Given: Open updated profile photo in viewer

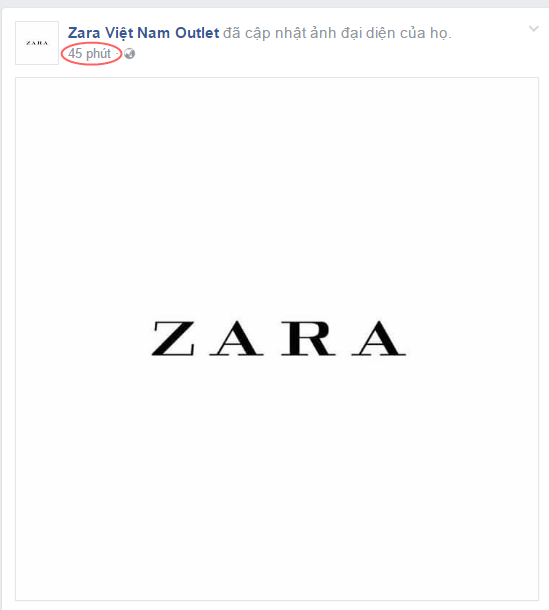Looking at the screenshot, I should [x=277, y=339].
